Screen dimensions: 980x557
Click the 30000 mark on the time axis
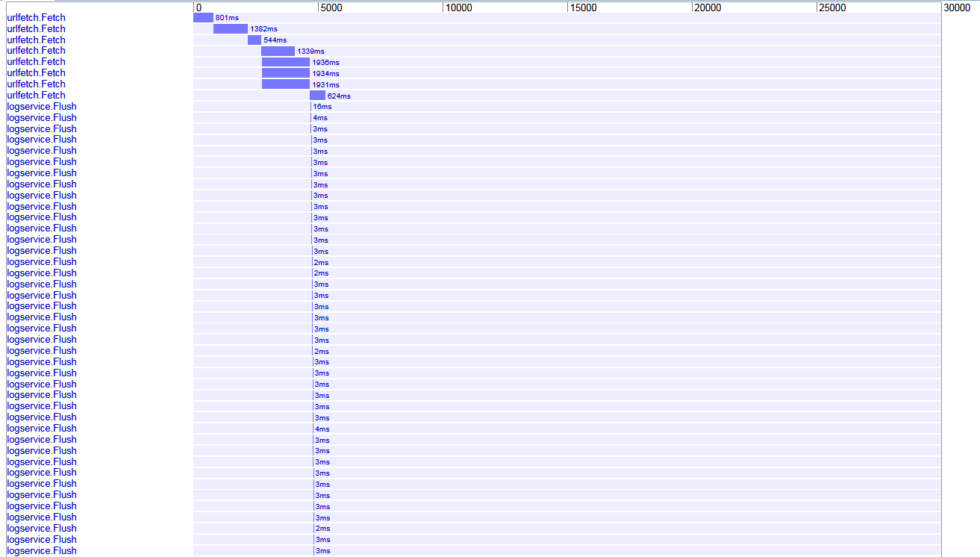(x=957, y=7)
